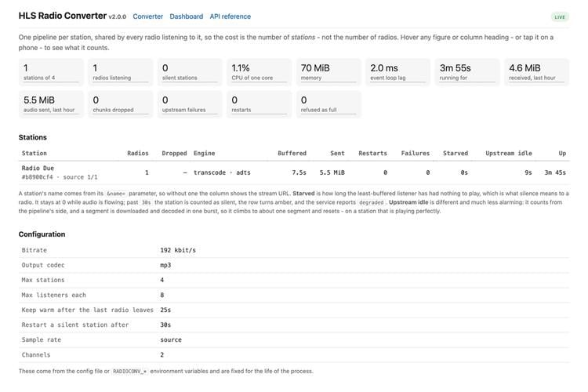The width and height of the screenshot is (588, 392).
Task: Click the Upstream idle column heading
Action: pos(509,153)
